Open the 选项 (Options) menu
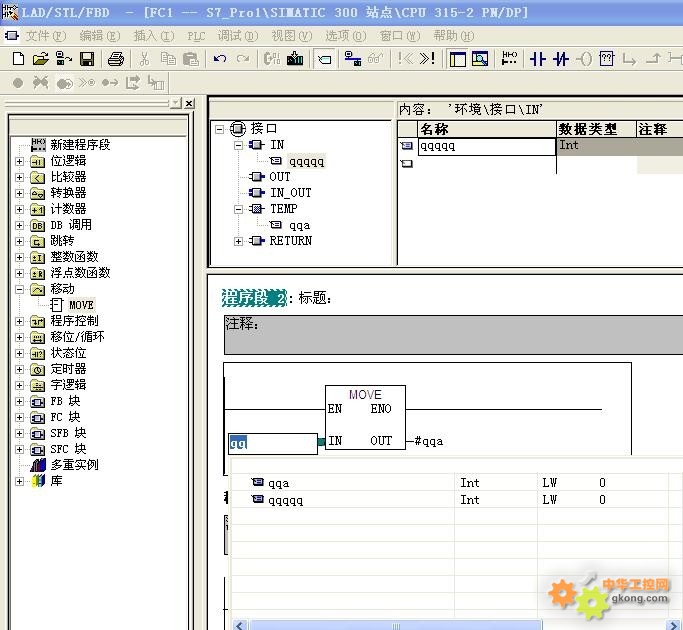This screenshot has height=630, width=683. pos(346,36)
